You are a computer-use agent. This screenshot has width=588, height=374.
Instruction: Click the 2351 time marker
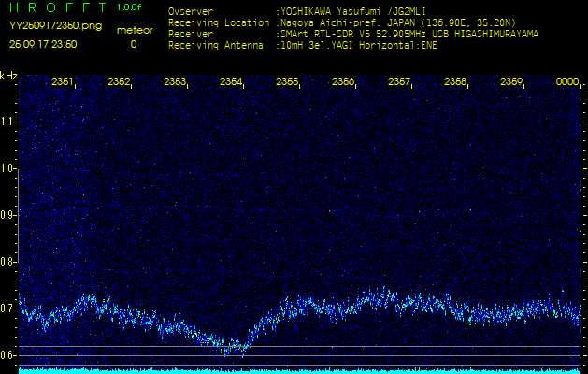(63, 82)
